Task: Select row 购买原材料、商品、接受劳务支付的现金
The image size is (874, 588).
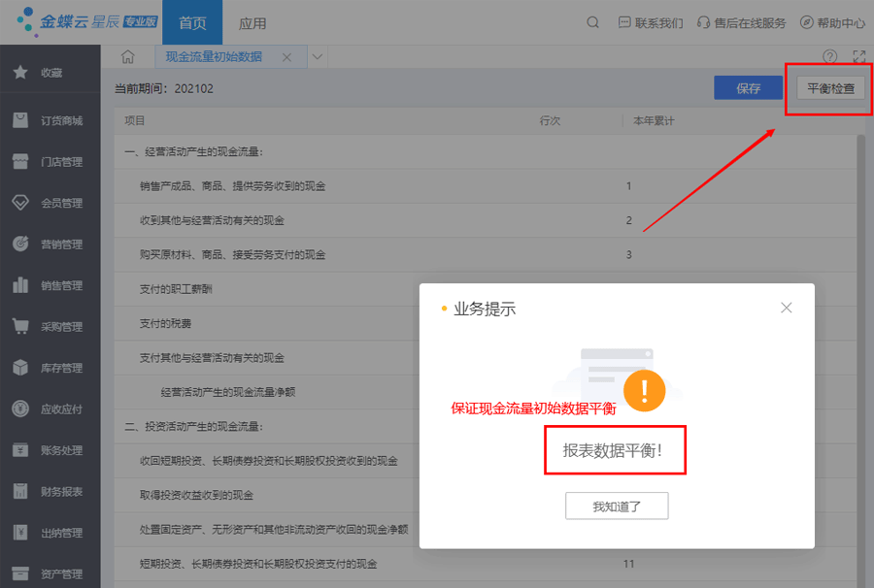Action: point(485,254)
